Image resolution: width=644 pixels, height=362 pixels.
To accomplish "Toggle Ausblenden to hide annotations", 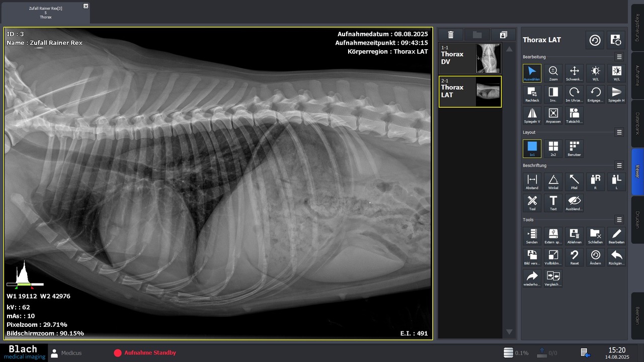I will [574, 203].
